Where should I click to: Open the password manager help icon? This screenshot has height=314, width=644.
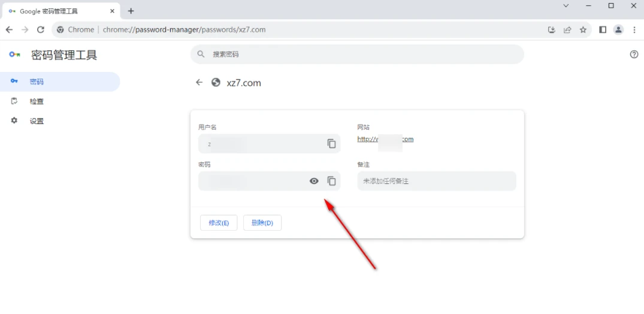pyautogui.click(x=634, y=55)
